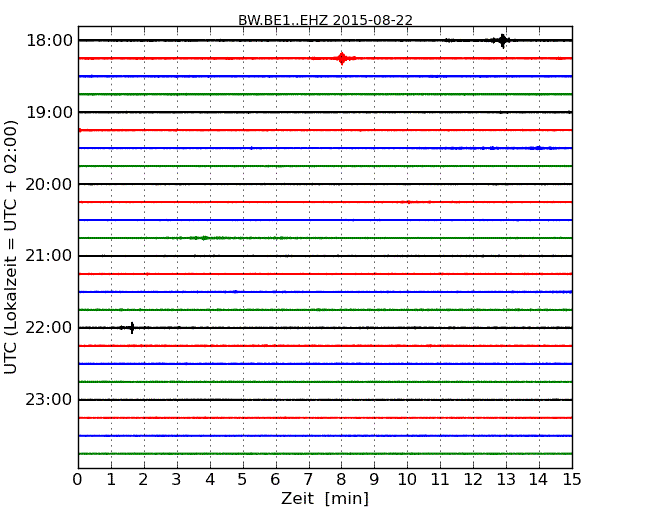Click the x-axis tick label 10
650x520 pixels.
[407, 480]
